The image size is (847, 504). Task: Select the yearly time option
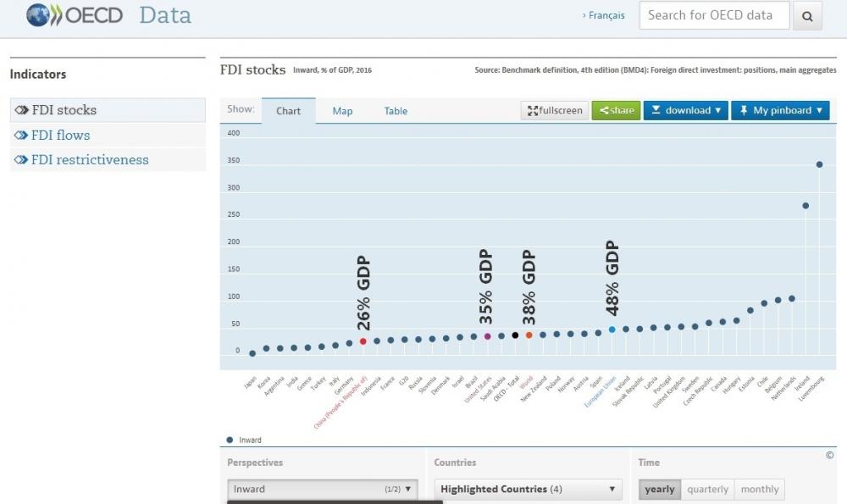click(x=660, y=489)
